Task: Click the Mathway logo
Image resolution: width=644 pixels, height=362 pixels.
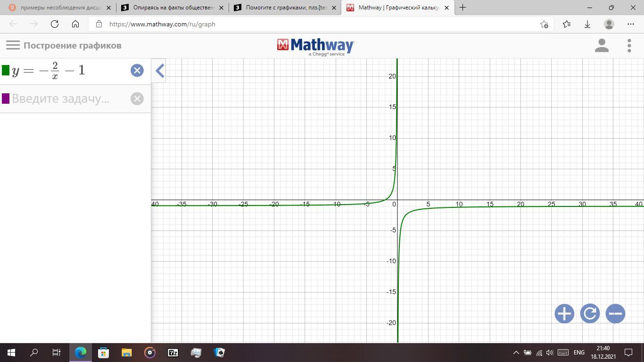Action: pyautogui.click(x=316, y=46)
